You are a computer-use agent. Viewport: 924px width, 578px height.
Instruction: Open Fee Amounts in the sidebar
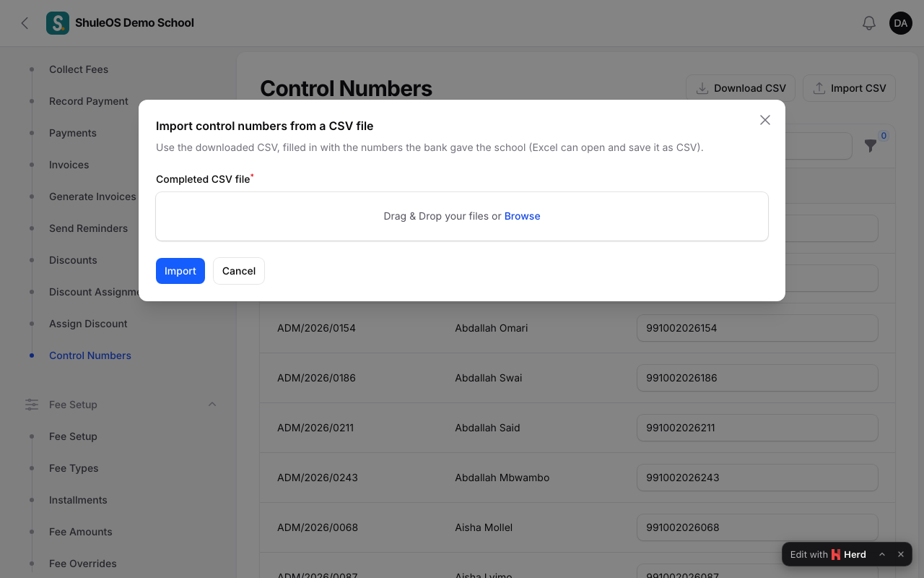[x=81, y=532]
